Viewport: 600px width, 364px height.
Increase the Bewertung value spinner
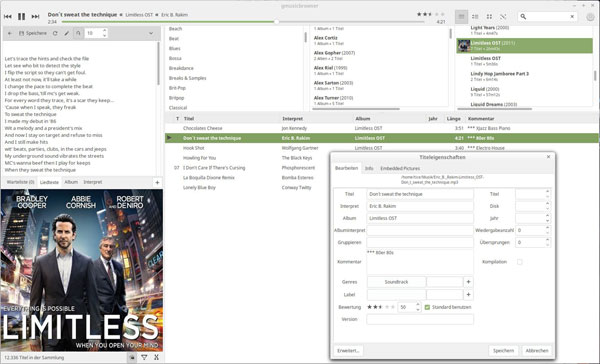(417, 305)
